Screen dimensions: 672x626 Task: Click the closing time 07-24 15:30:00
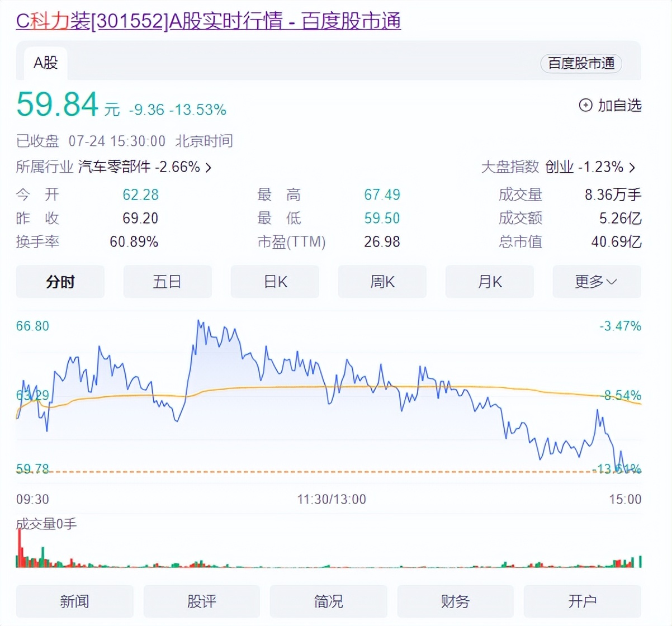[117, 141]
